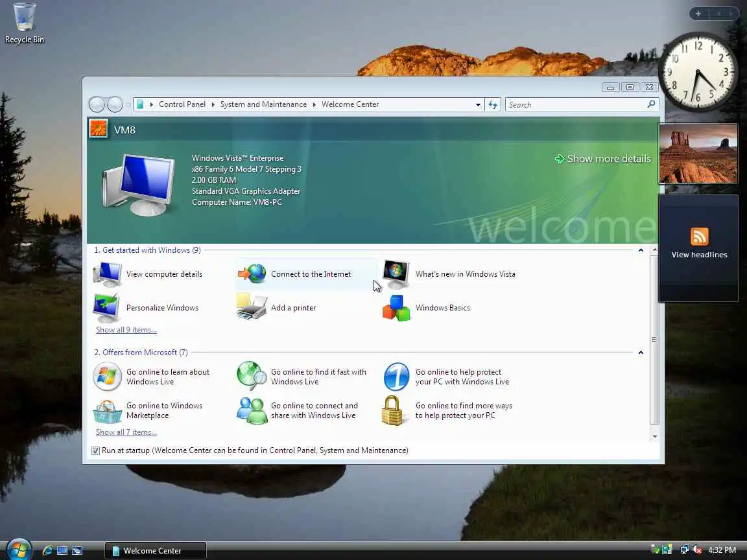The image size is (747, 560).
Task: Click Go online to Windows Marketplace text
Action: tap(164, 410)
